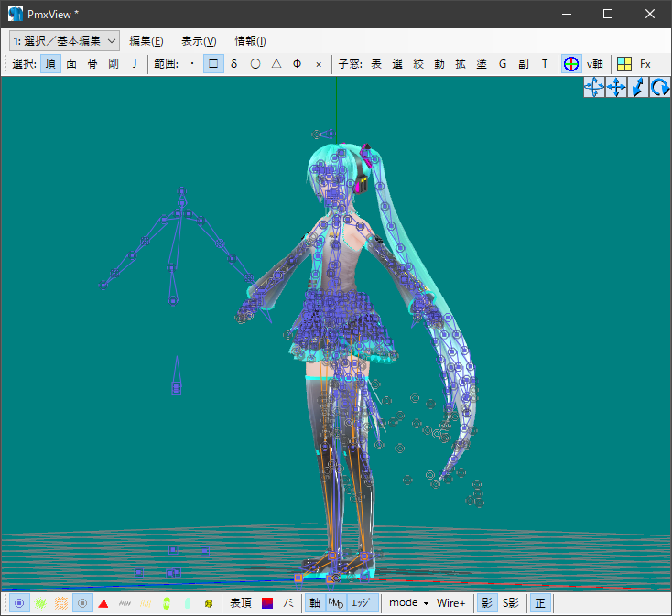Click the red-blue gradient color swatch
The width and height of the screenshot is (672, 616).
coord(267,603)
